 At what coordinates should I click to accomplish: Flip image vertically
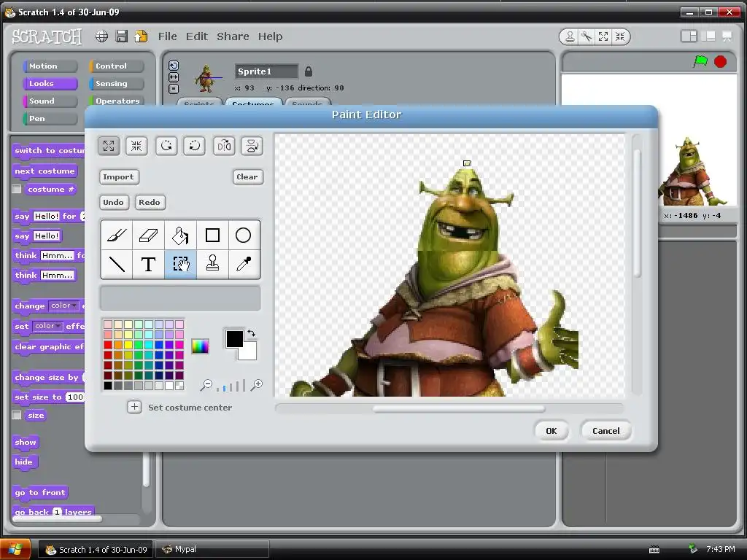(x=252, y=146)
